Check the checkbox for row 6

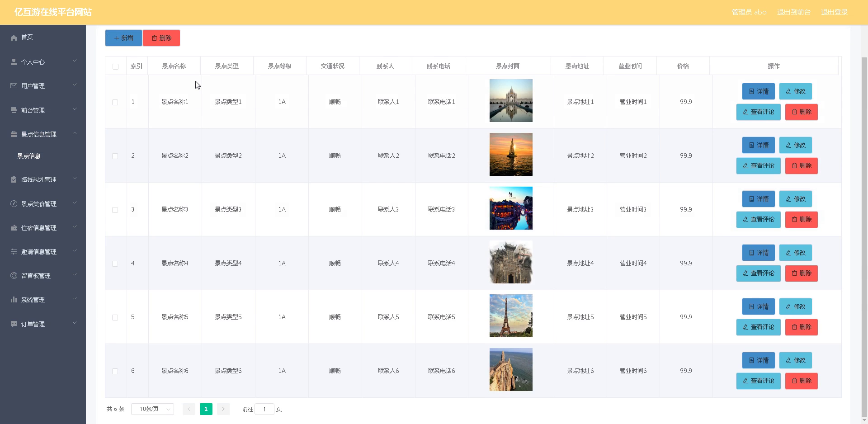[x=115, y=371]
